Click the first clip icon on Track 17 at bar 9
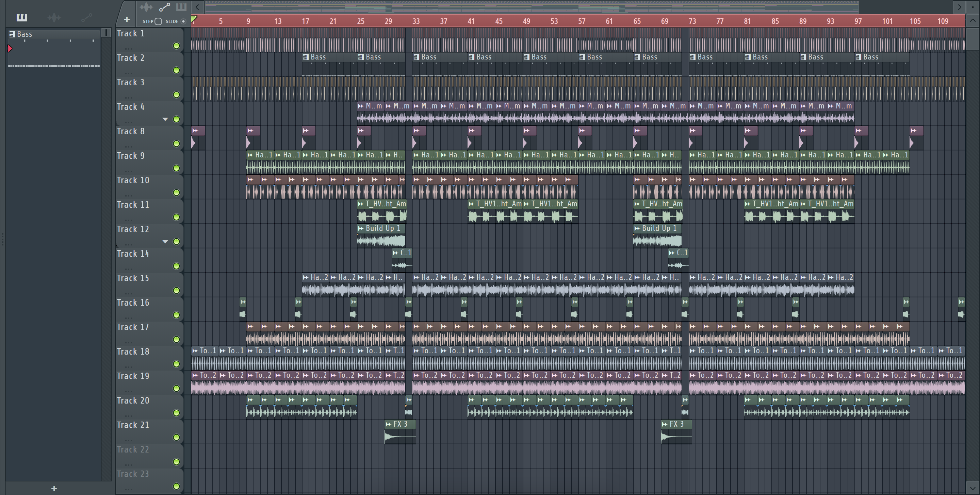980x495 pixels. pos(250,326)
